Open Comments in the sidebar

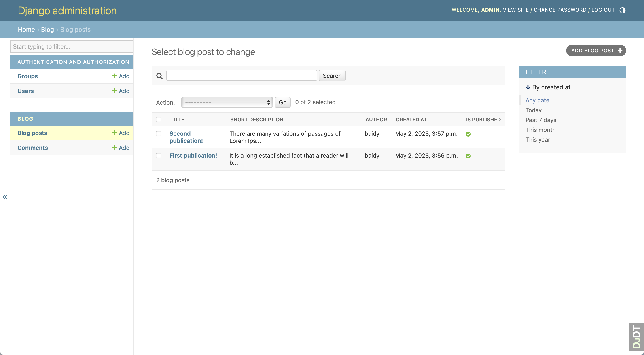(x=32, y=148)
